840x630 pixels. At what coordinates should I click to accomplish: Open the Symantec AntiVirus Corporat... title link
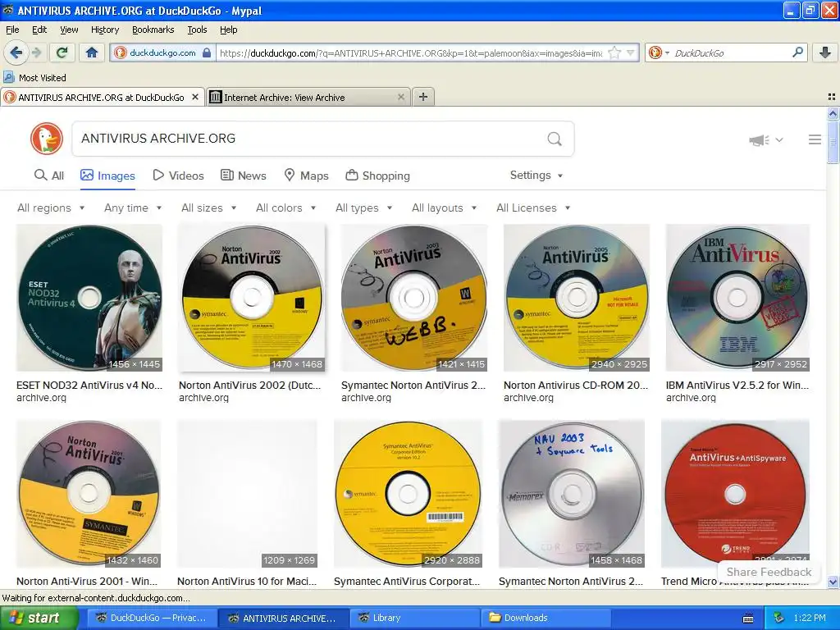pos(407,582)
